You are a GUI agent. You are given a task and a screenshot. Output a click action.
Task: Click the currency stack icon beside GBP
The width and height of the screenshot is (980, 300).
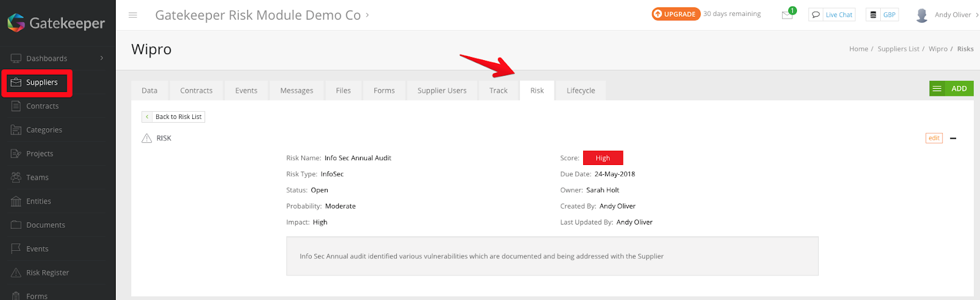coord(873,15)
